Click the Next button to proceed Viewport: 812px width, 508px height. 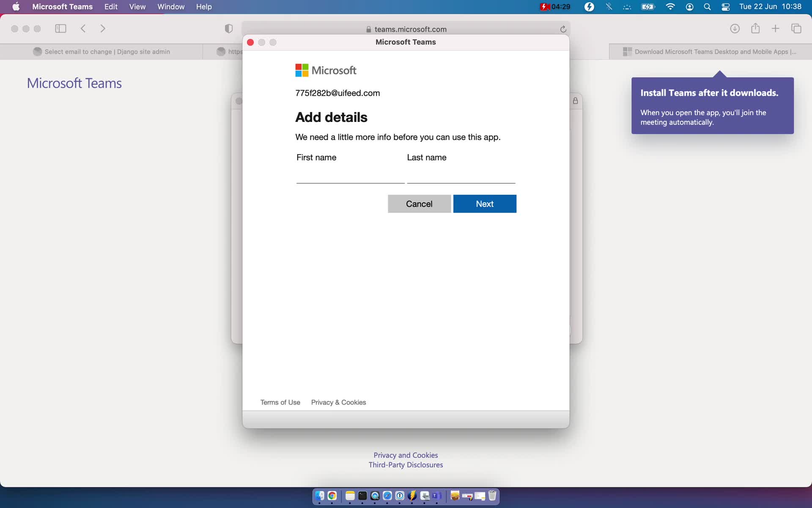point(485,204)
